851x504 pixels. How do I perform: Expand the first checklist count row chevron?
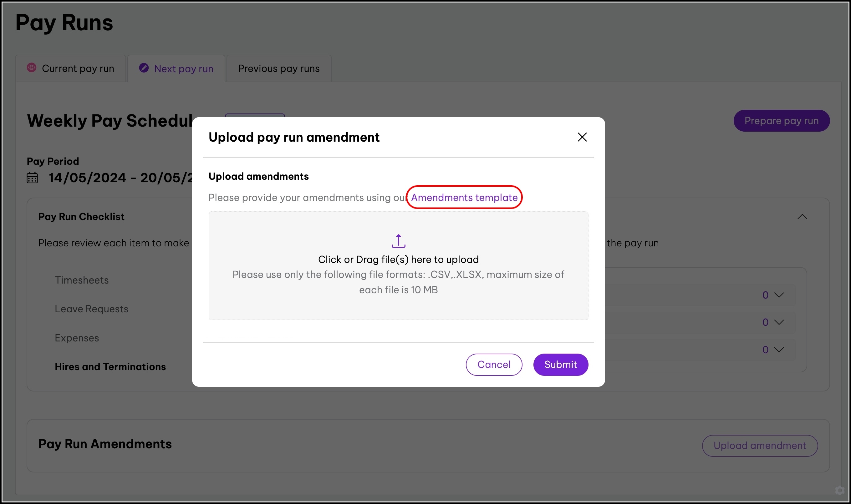point(779,295)
